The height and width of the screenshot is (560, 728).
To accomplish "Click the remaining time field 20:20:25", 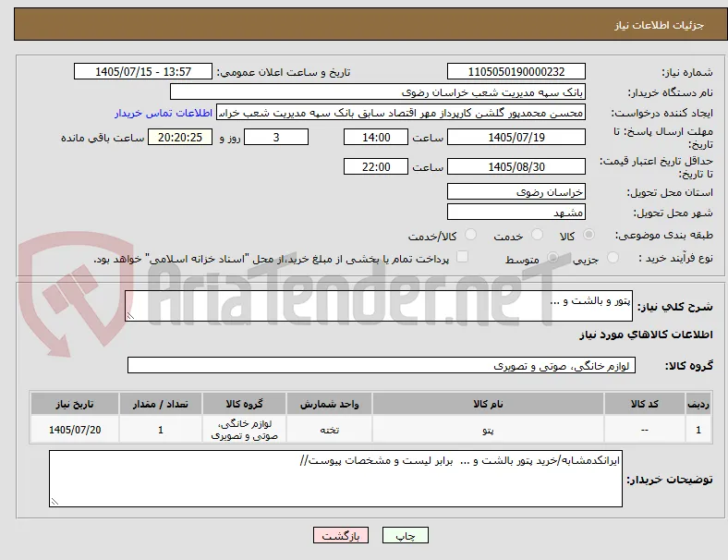I will [x=180, y=137].
